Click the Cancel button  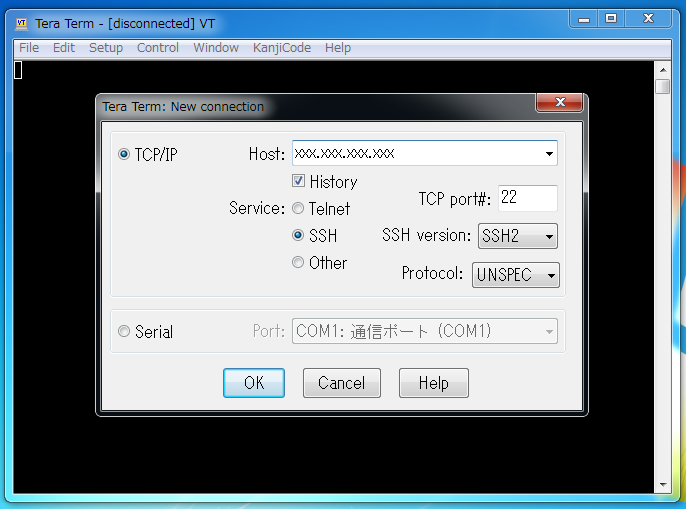click(342, 383)
